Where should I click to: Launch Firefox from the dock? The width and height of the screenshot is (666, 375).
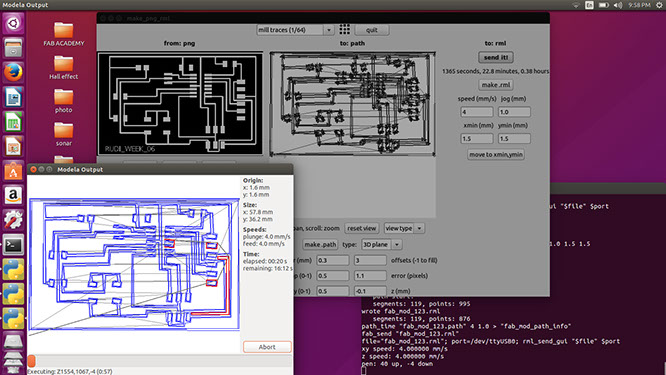click(x=13, y=72)
